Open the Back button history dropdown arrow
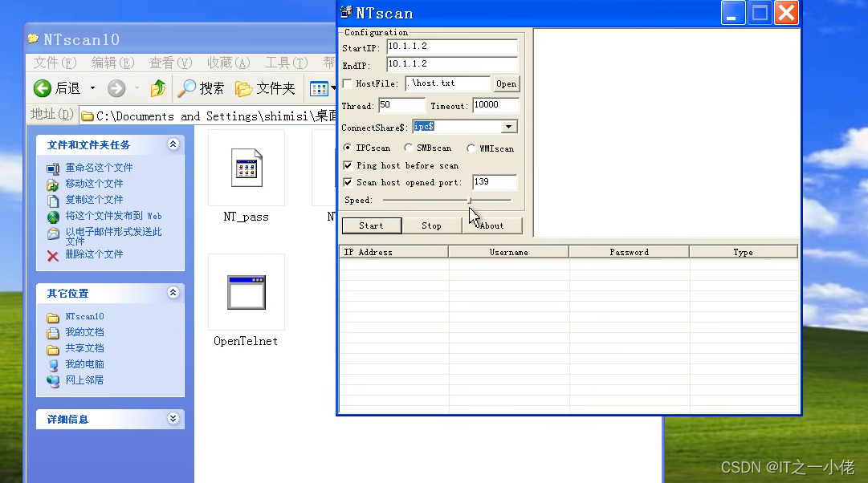This screenshot has width=868, height=483. [92, 88]
